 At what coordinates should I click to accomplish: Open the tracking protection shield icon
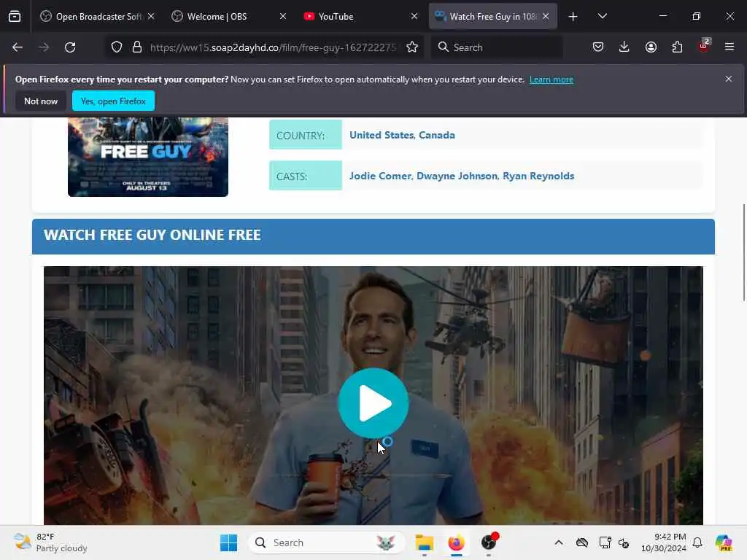click(x=116, y=47)
